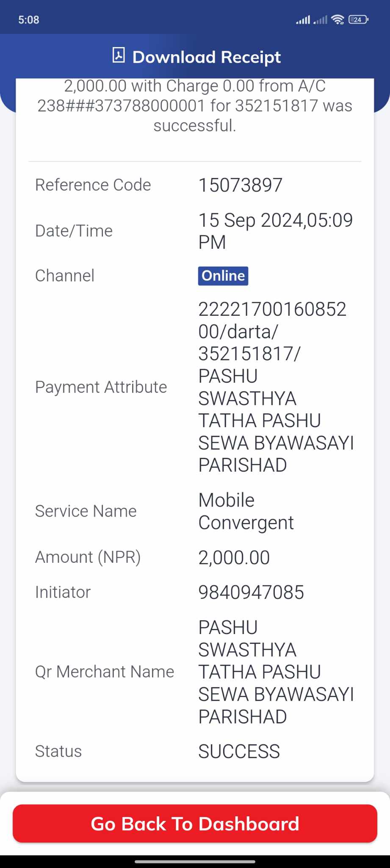Tap the bottom home gesture bar
Image resolution: width=390 pixels, height=868 pixels.
tap(195, 862)
